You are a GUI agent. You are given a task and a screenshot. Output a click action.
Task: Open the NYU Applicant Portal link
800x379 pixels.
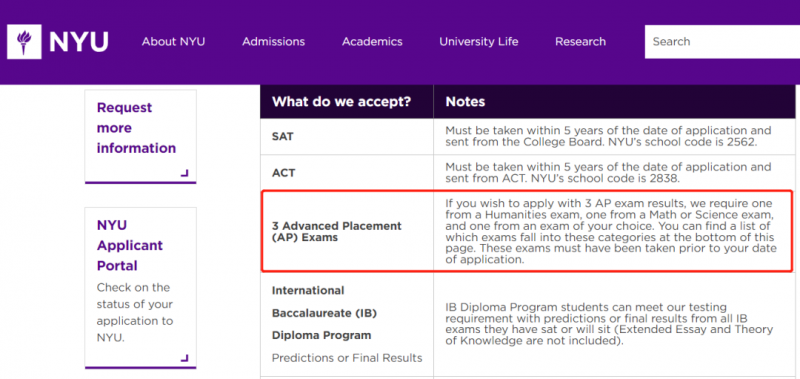tap(130, 245)
